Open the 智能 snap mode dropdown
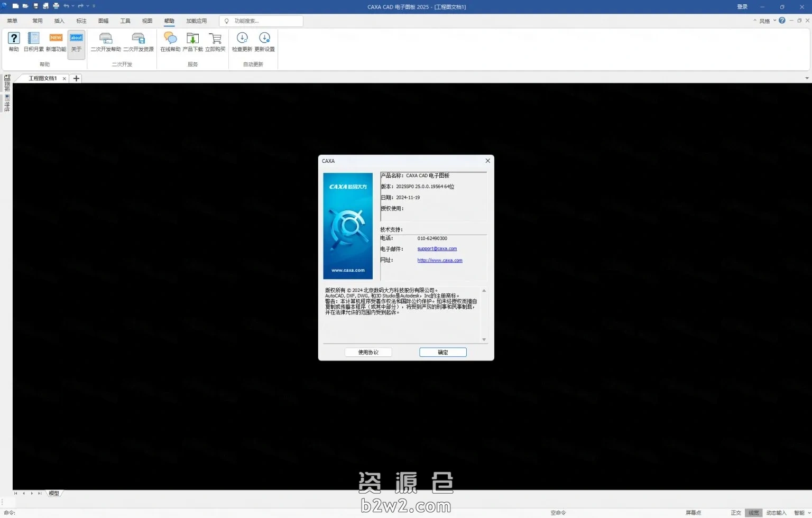 (x=809, y=513)
